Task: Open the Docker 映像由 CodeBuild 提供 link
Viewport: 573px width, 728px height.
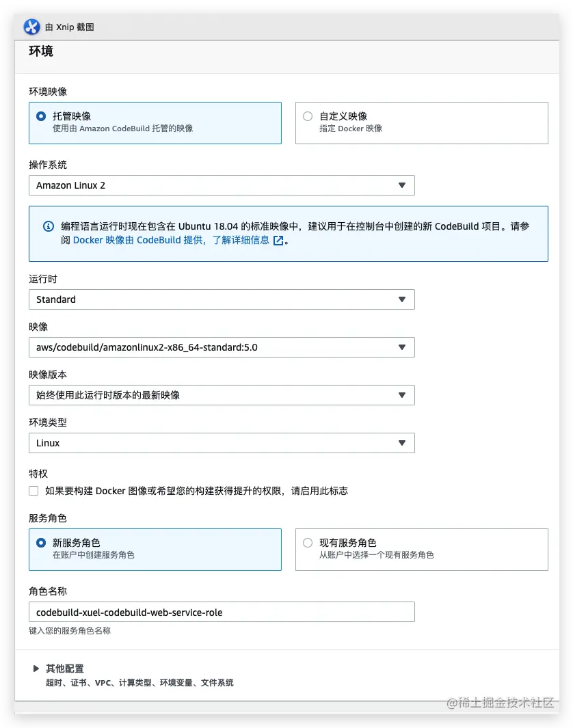Action: (x=139, y=240)
